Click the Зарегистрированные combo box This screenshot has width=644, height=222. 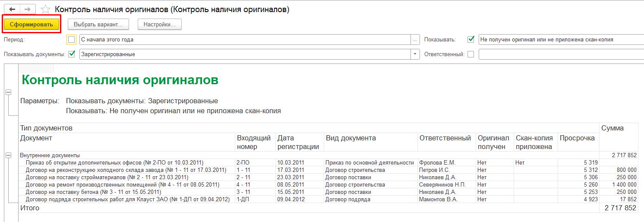pyautogui.click(x=245, y=54)
